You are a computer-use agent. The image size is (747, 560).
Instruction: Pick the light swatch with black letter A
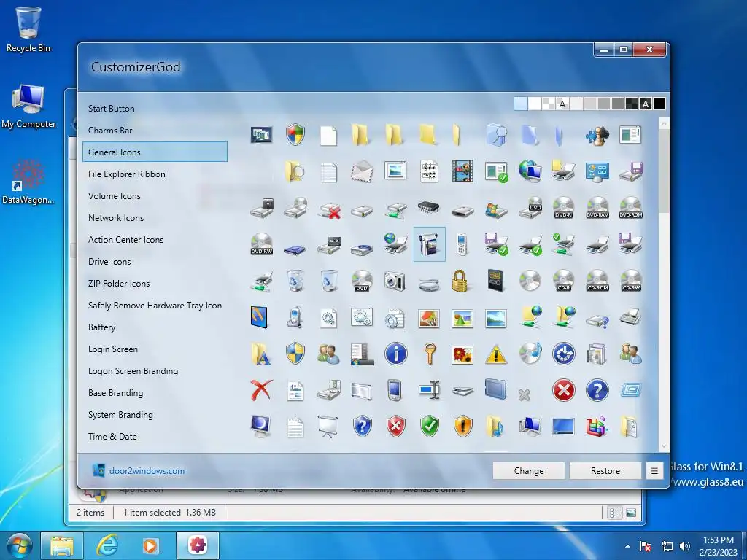562,104
